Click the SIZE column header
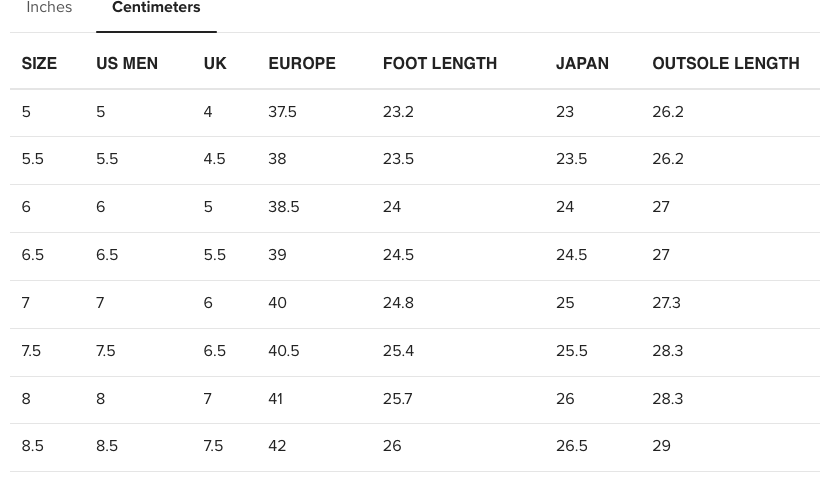 click(39, 63)
